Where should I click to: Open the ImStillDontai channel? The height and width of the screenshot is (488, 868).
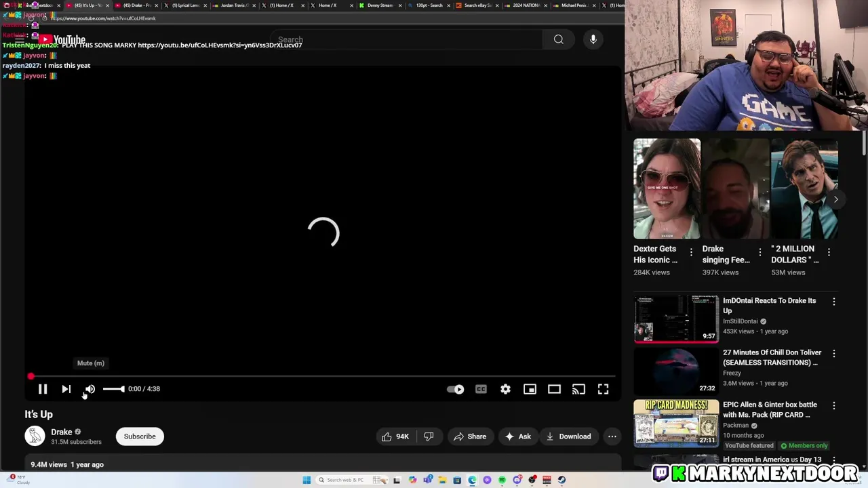[x=740, y=321]
